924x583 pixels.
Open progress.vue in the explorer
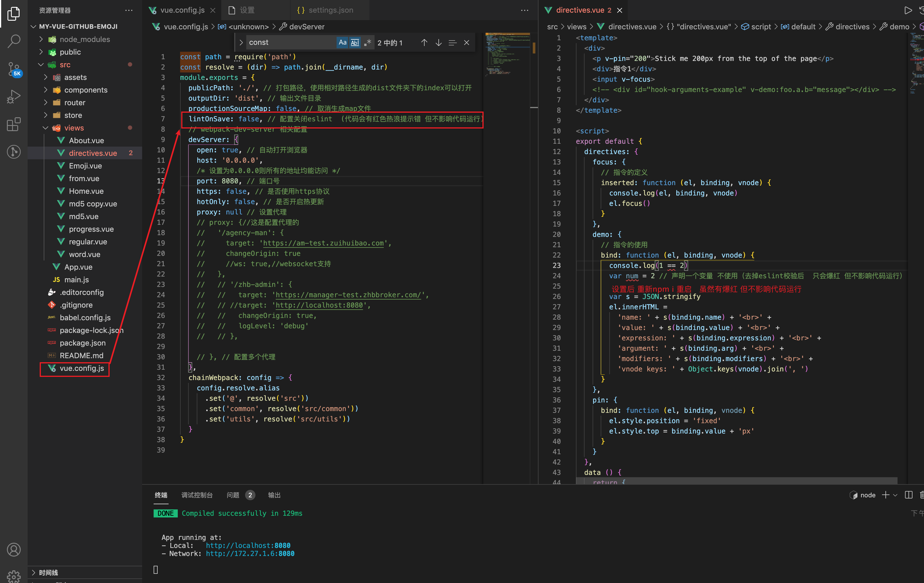click(x=91, y=229)
